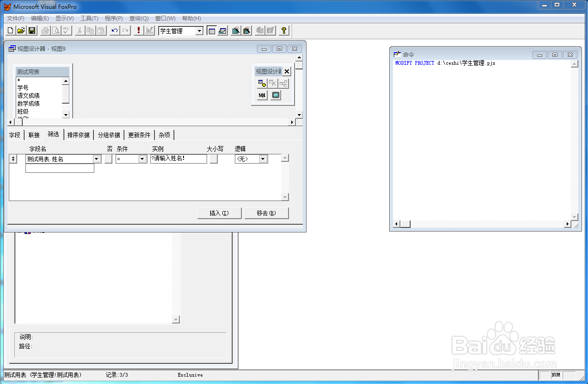Select 学号 in the 测试用表 field list
This screenshot has width=588, height=384.
tap(23, 88)
